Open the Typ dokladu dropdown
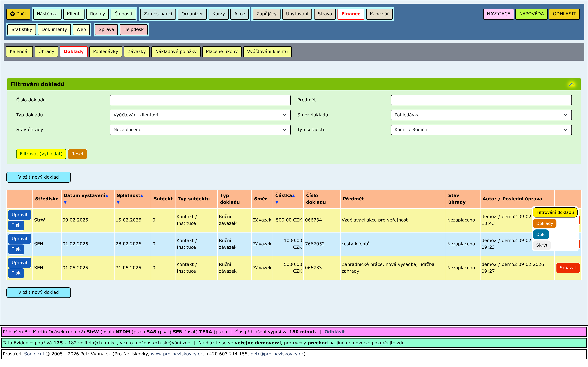This screenshot has height=367, width=588. click(x=200, y=115)
